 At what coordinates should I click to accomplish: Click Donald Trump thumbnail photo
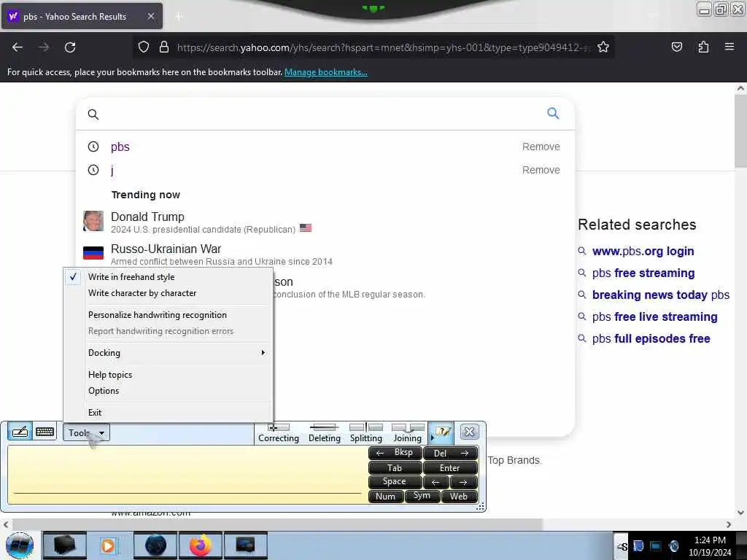93,221
